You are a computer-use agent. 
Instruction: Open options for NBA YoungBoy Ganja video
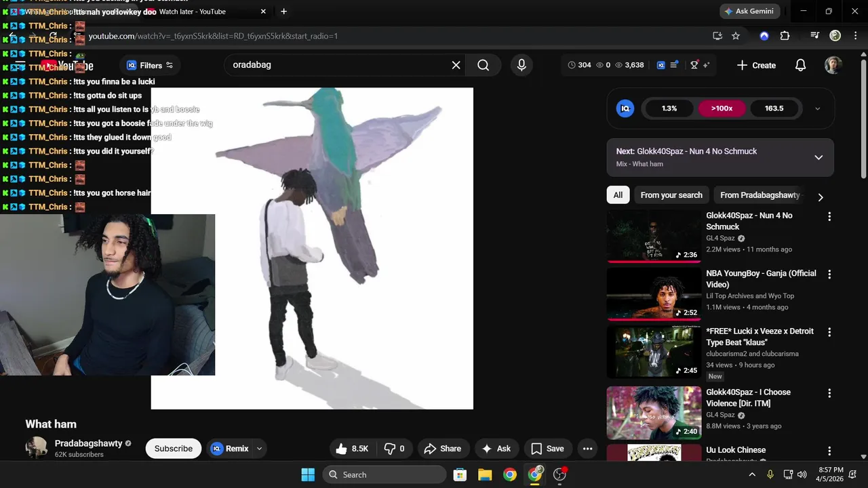tap(829, 274)
